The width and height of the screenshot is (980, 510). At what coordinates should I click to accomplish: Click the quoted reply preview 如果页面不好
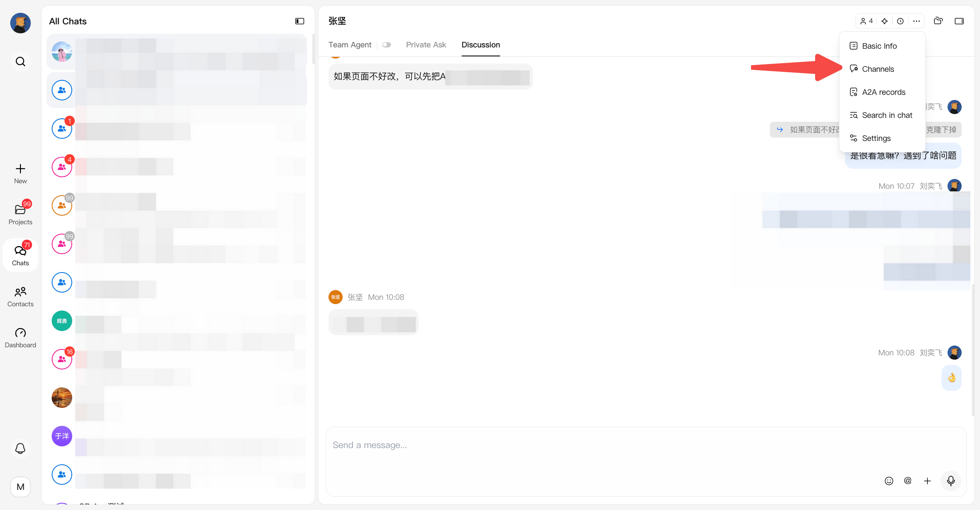(x=805, y=129)
